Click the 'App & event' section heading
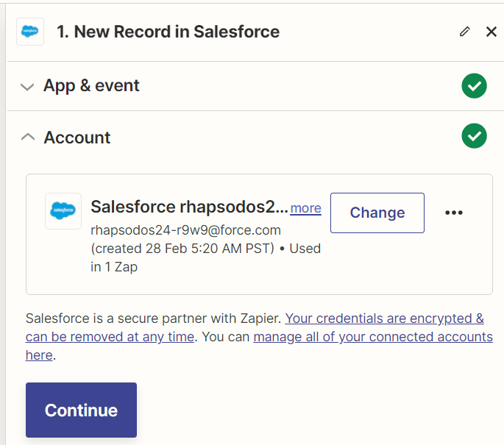 (91, 86)
